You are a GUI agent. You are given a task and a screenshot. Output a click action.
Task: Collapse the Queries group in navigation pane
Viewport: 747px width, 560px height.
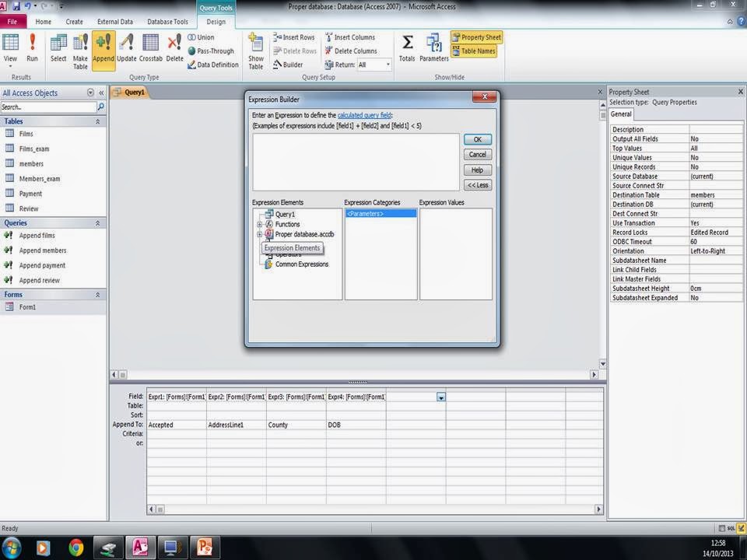click(98, 223)
